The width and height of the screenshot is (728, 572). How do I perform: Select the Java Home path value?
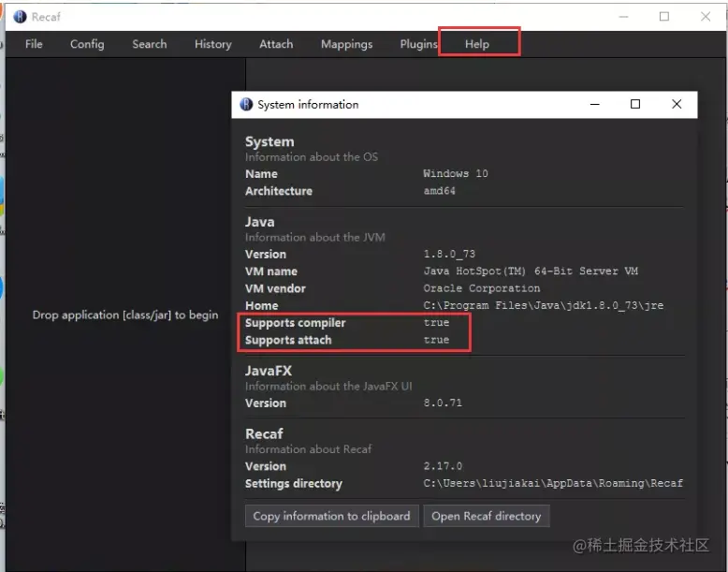click(x=544, y=305)
